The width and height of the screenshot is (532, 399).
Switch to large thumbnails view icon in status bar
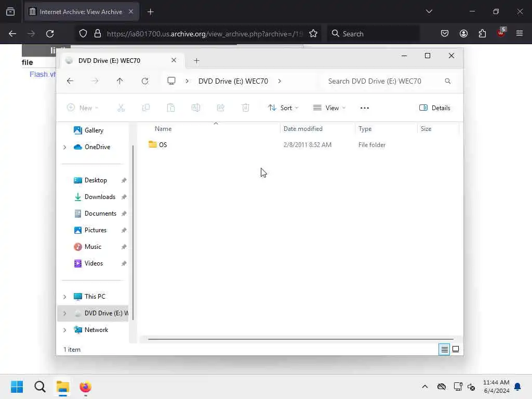pyautogui.click(x=456, y=349)
